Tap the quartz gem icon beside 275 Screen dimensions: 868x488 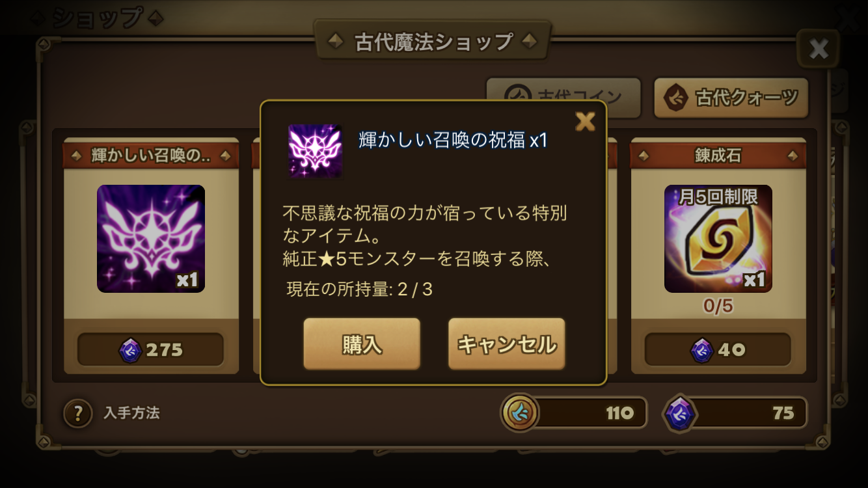click(130, 350)
